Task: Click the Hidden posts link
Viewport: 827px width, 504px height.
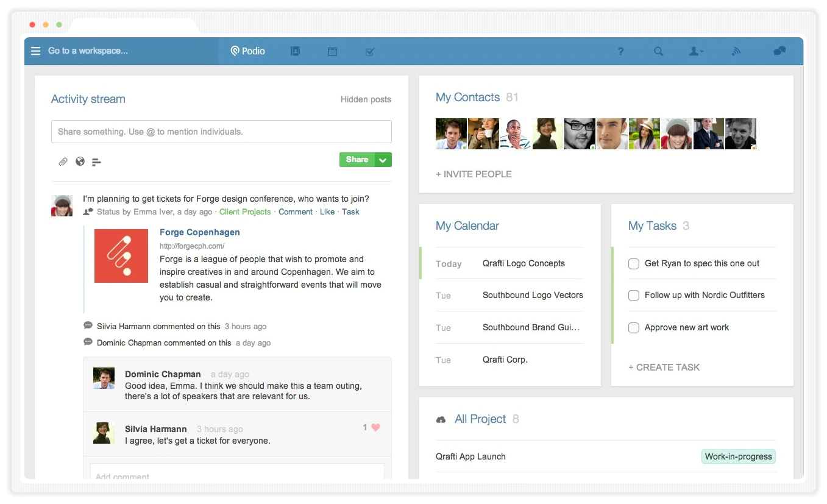Action: point(366,99)
